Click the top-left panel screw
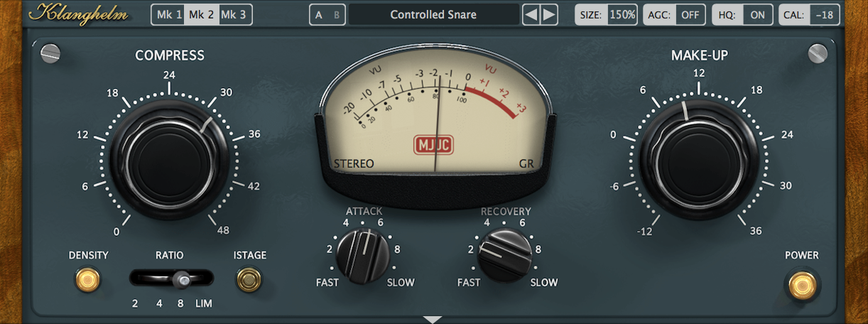This screenshot has height=324, width=868. 51,53
